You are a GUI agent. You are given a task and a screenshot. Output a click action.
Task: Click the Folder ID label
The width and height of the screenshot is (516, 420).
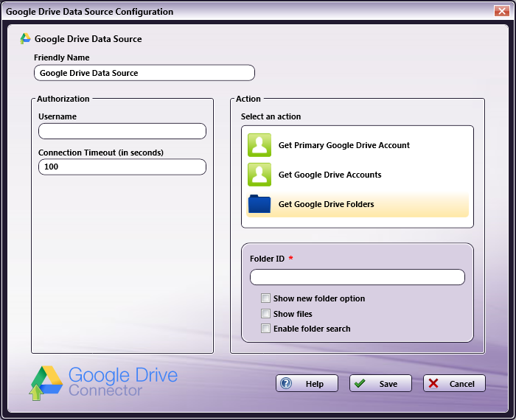[267, 259]
